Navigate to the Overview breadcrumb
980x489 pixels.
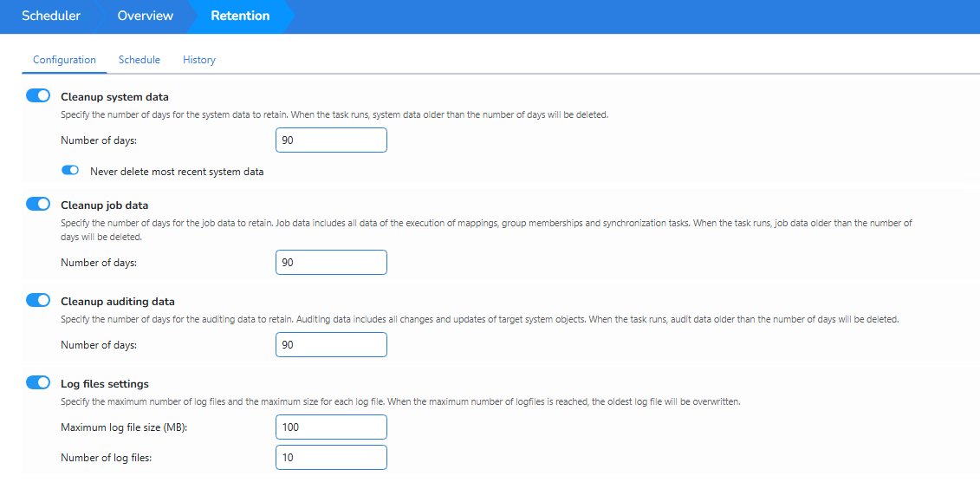click(145, 16)
